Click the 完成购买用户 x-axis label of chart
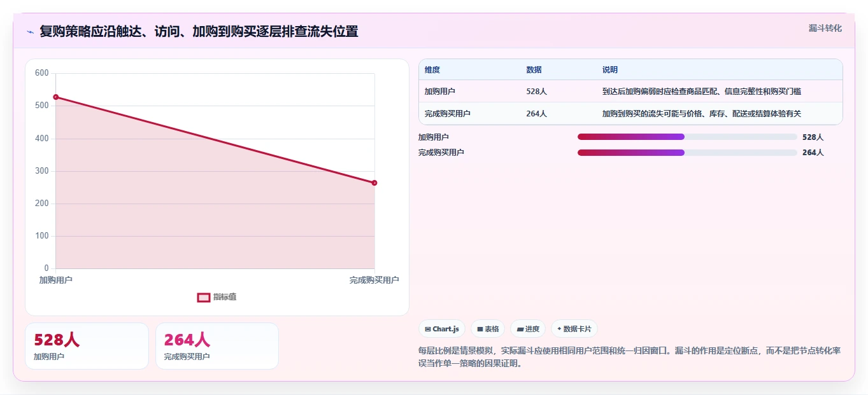868x395 pixels. [x=374, y=280]
